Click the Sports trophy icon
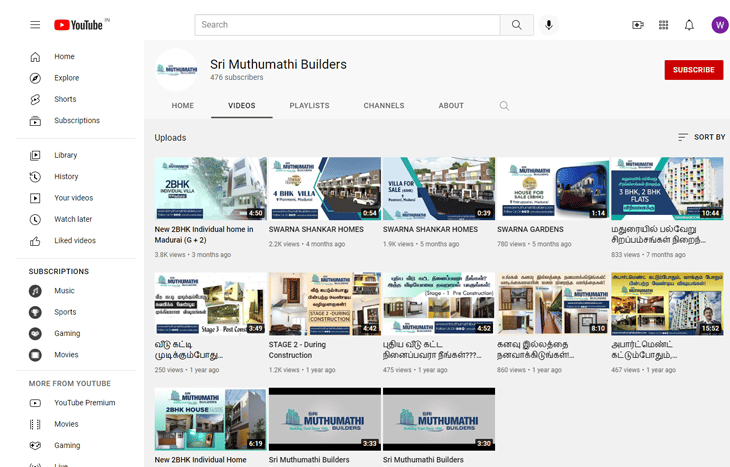Screen dimensions: 730x467 pyautogui.click(x=35, y=312)
